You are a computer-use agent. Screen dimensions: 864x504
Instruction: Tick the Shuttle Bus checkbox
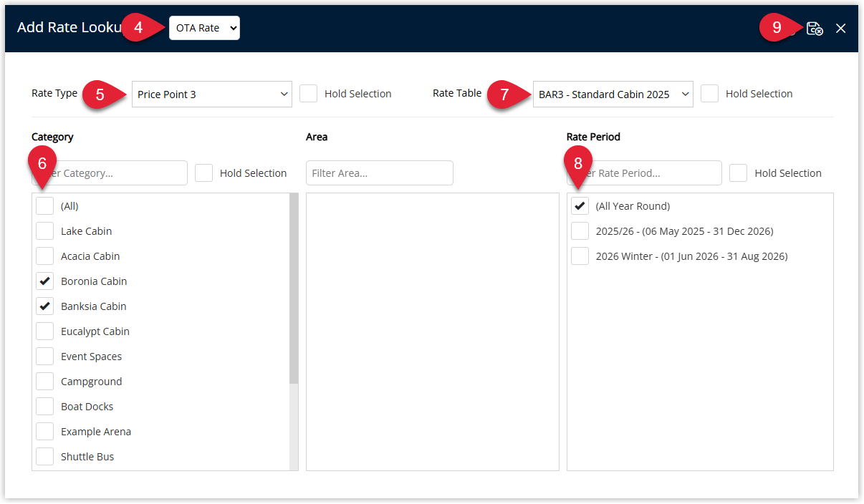pos(45,457)
